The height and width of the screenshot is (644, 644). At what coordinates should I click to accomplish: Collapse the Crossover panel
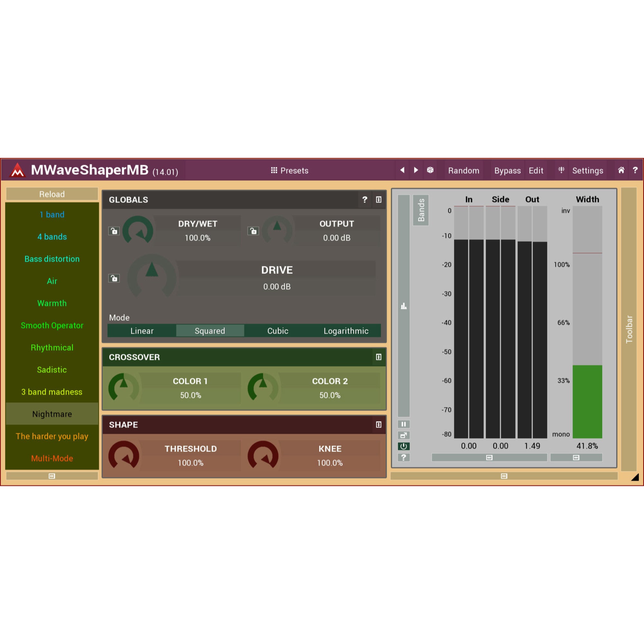[379, 357]
